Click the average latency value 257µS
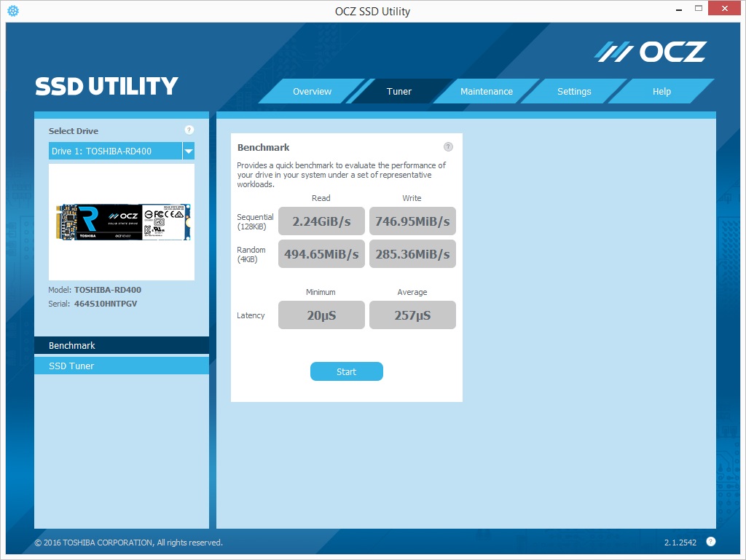Image resolution: width=746 pixels, height=560 pixels. (412, 315)
